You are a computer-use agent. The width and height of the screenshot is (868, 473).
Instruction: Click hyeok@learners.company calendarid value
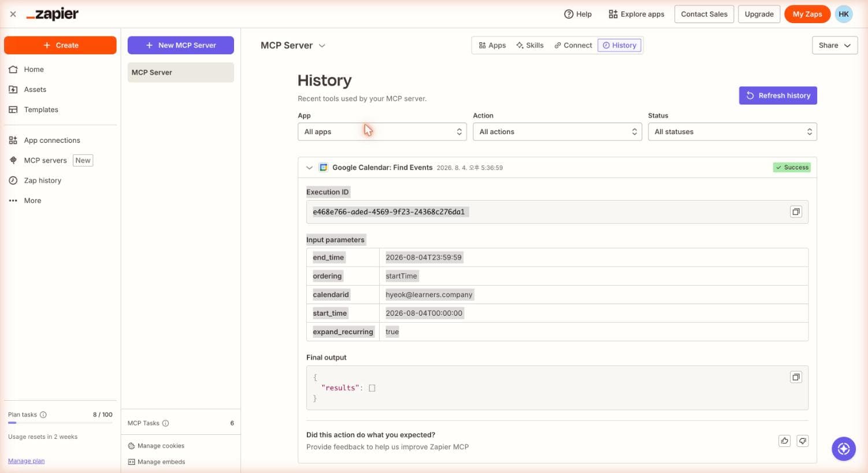429,294
